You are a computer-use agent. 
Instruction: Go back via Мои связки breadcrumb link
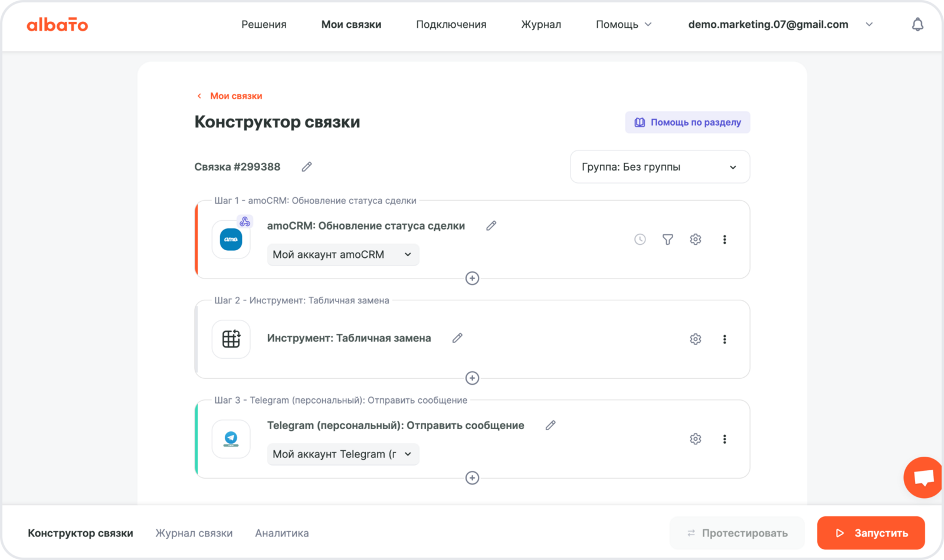click(x=235, y=96)
